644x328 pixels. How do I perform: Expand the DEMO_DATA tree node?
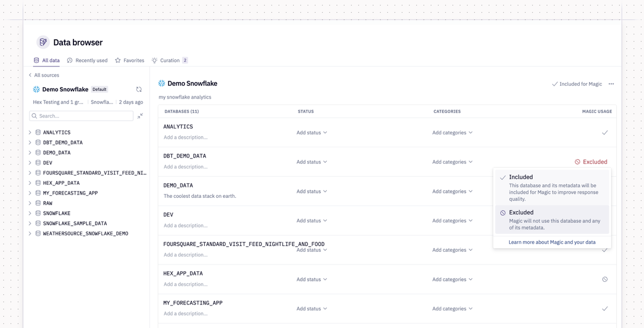(30, 153)
